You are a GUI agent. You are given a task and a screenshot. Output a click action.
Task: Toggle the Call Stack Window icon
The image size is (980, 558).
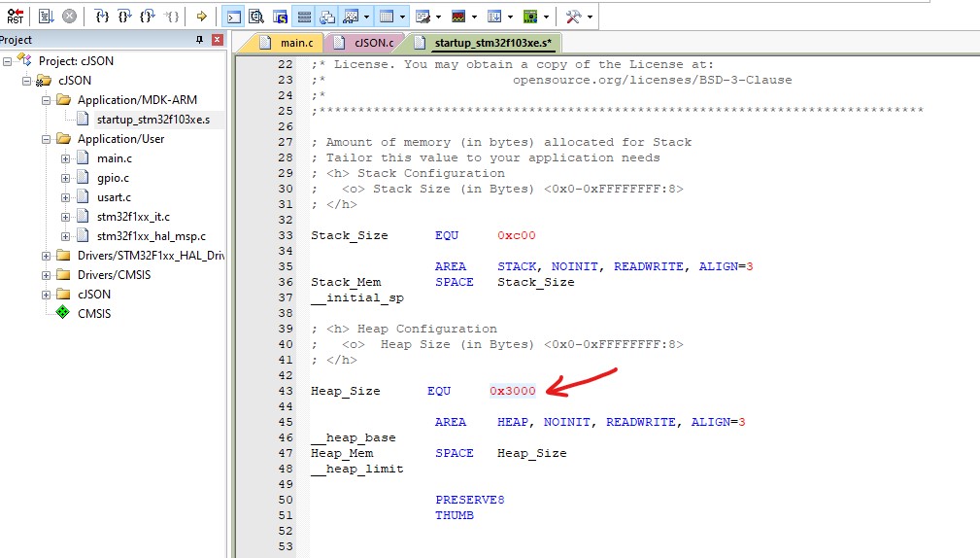[x=327, y=17]
